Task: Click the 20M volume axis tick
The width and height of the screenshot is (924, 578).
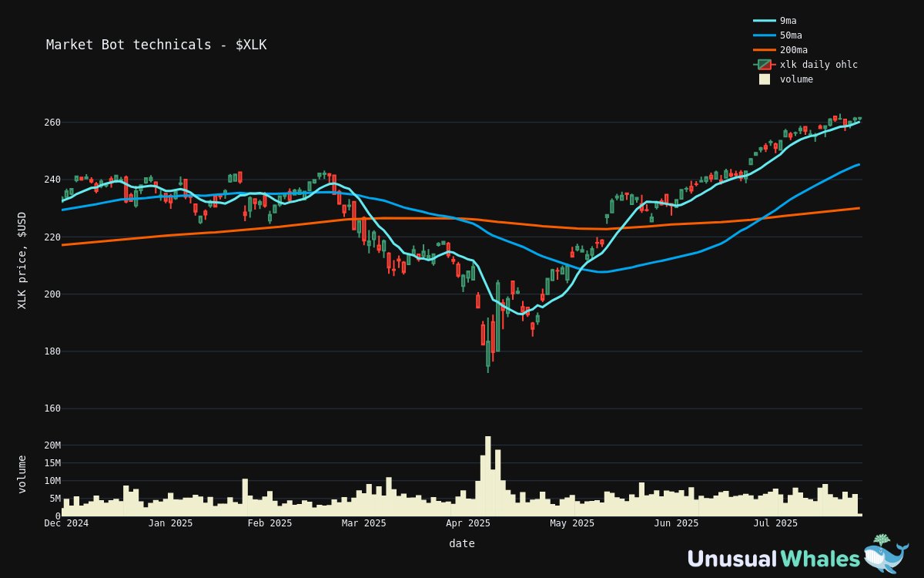Action: [52, 445]
